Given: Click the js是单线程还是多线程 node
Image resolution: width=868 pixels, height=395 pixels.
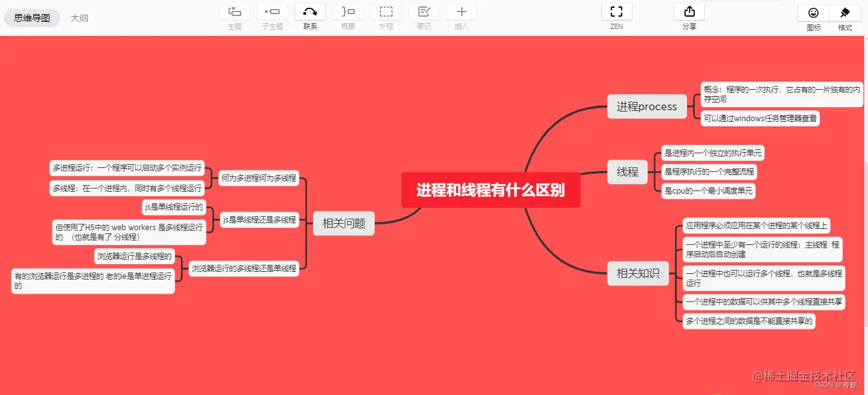Looking at the screenshot, I should tap(259, 219).
